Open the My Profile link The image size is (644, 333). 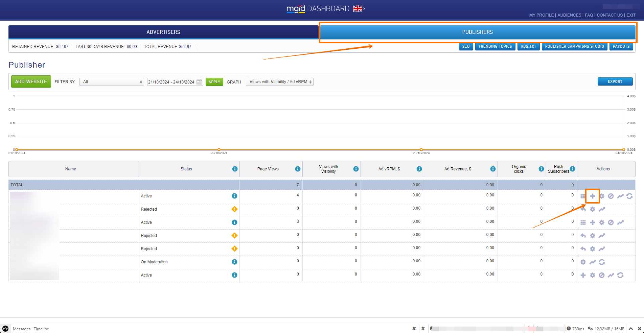[541, 15]
